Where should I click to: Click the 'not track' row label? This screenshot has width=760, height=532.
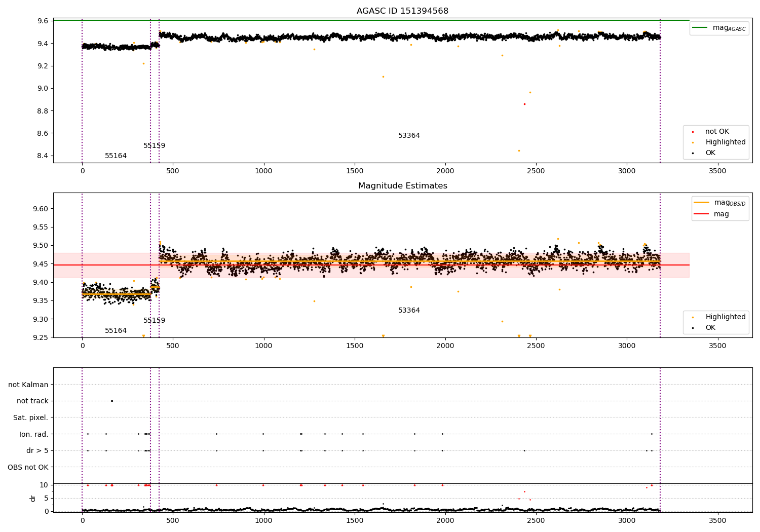[x=32, y=401]
